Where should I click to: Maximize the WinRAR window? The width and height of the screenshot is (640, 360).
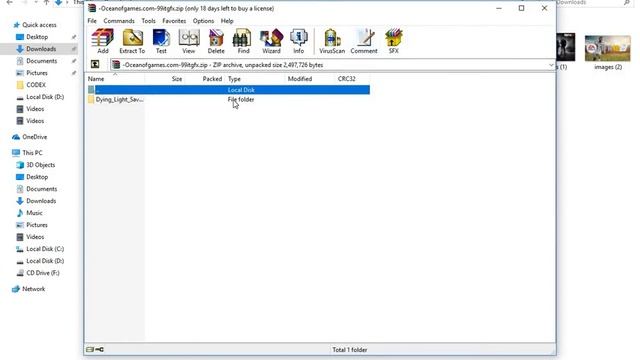[x=521, y=8]
